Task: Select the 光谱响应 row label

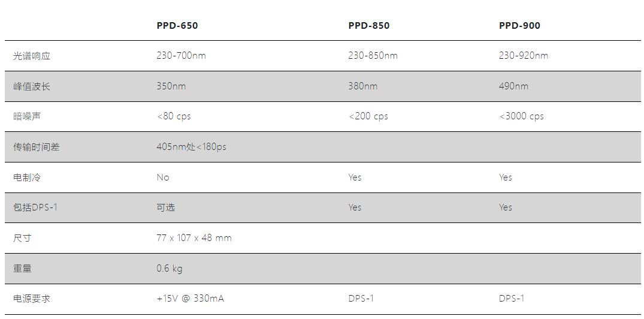Action: pyautogui.click(x=32, y=56)
